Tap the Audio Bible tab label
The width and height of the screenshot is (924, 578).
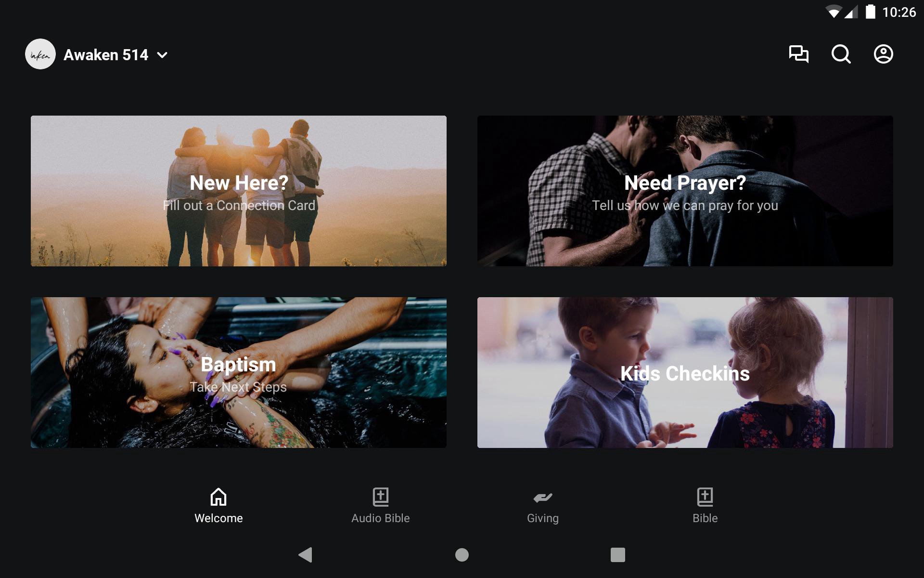(381, 518)
